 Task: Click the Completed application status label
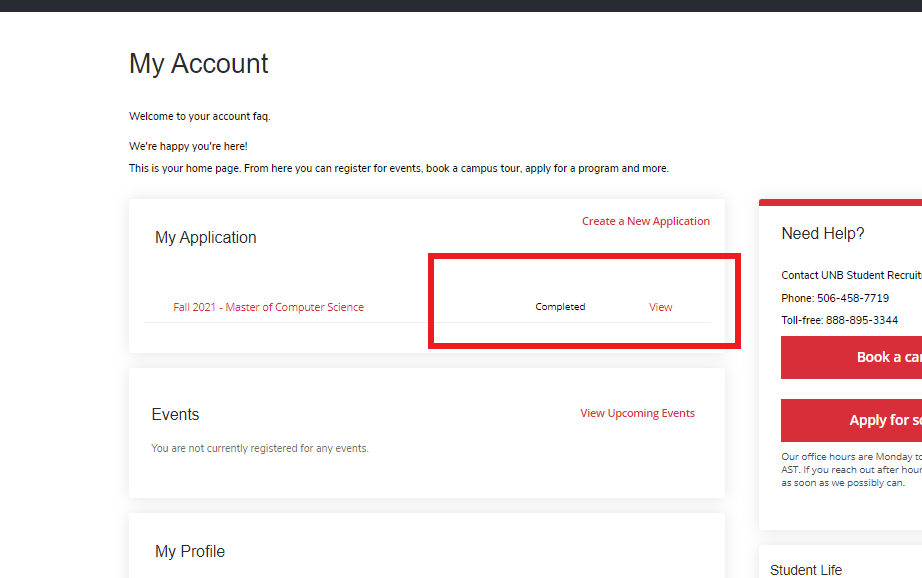(x=560, y=307)
